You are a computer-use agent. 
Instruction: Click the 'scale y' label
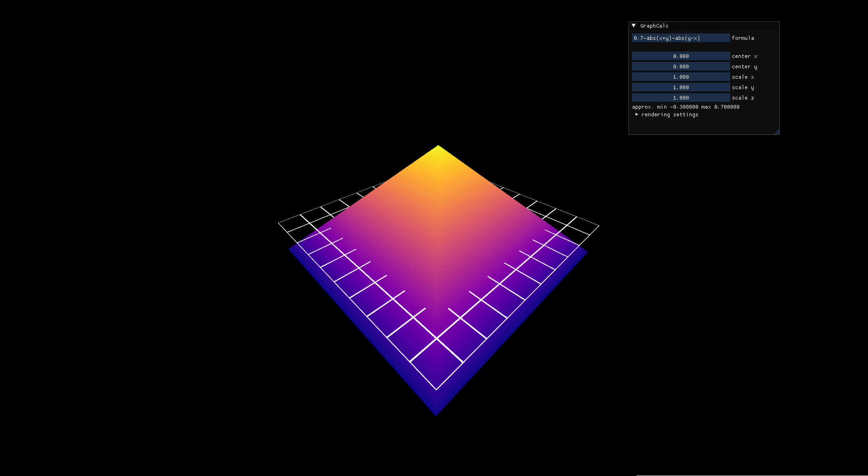point(743,87)
